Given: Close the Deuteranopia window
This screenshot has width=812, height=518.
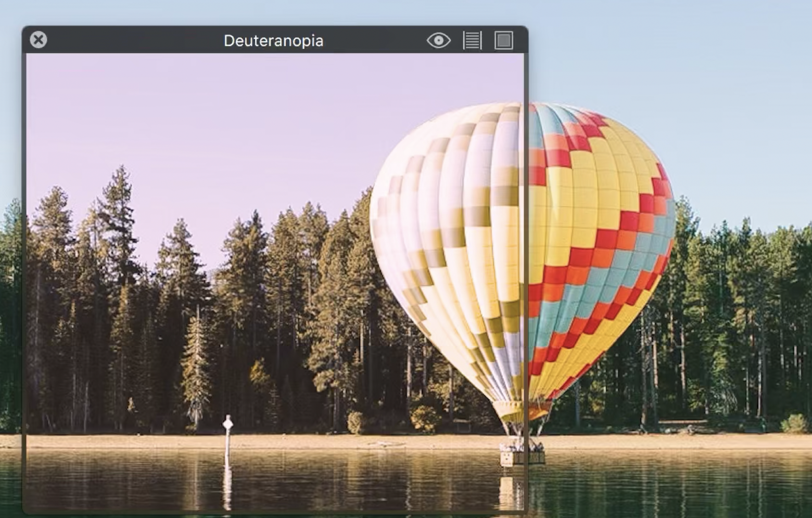Looking at the screenshot, I should click(x=39, y=40).
